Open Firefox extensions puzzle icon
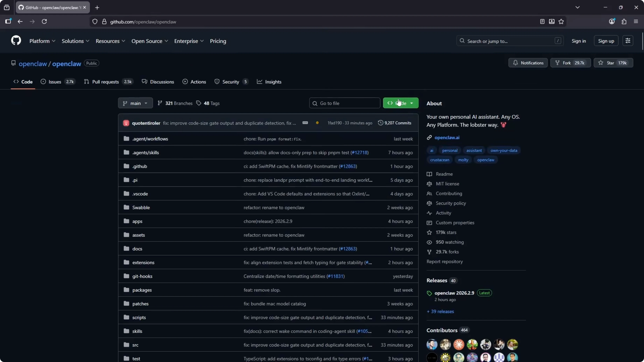 (x=624, y=22)
